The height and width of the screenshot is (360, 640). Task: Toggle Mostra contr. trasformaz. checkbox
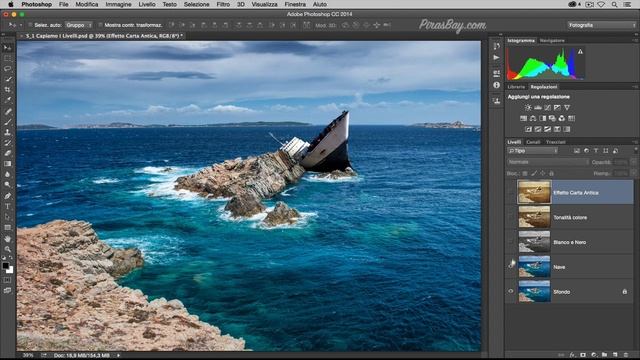100,25
